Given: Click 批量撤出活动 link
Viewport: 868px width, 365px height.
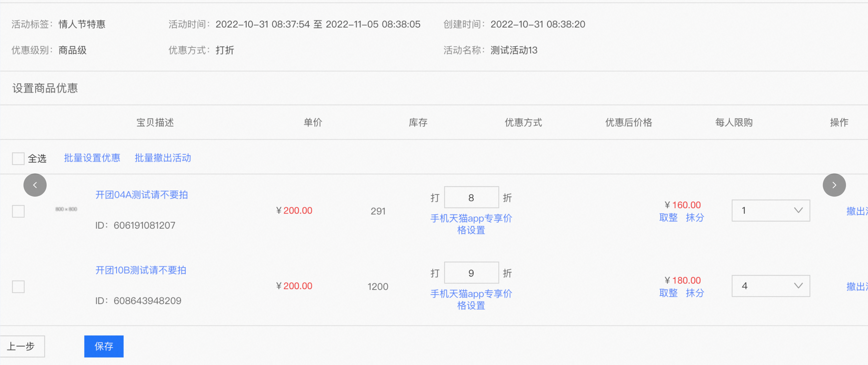Looking at the screenshot, I should [163, 158].
